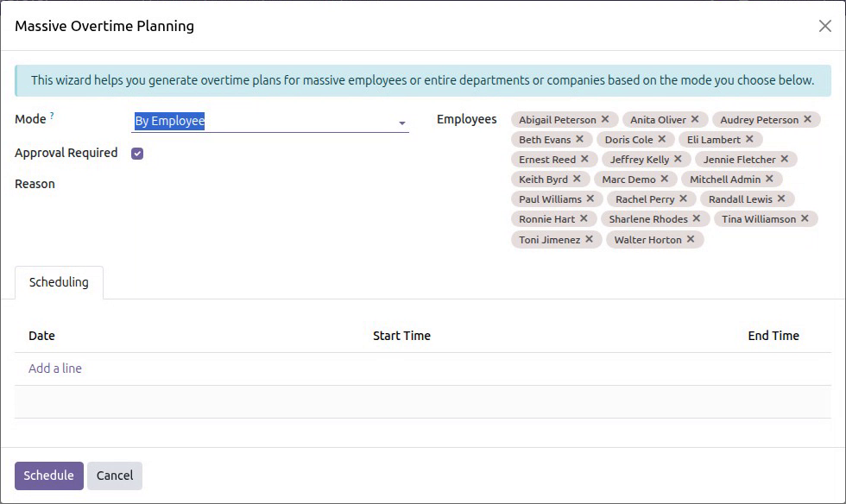Remove Keith Byrd tag with its X

(x=577, y=179)
